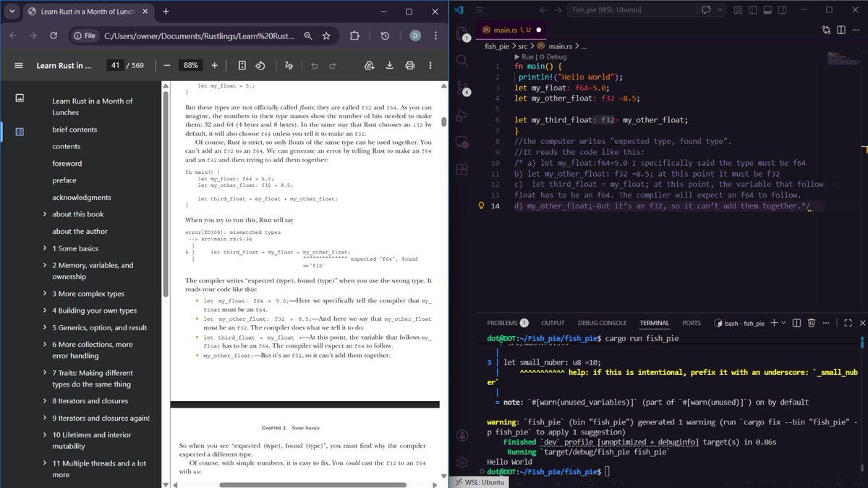Image resolution: width=868 pixels, height=488 pixels.
Task: Switch to the DEBUG CONSOLE tab
Action: pyautogui.click(x=602, y=323)
